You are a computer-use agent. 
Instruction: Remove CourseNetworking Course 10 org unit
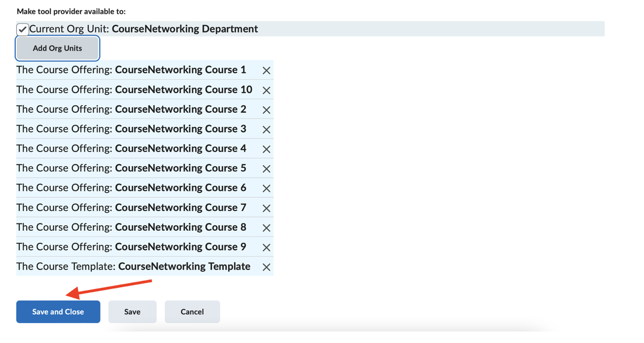[x=266, y=90]
